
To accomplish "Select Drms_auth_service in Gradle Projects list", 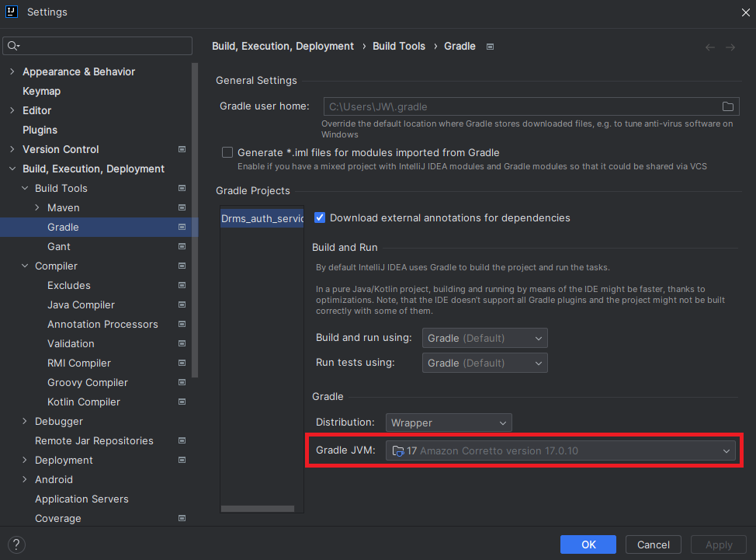I will (x=262, y=218).
